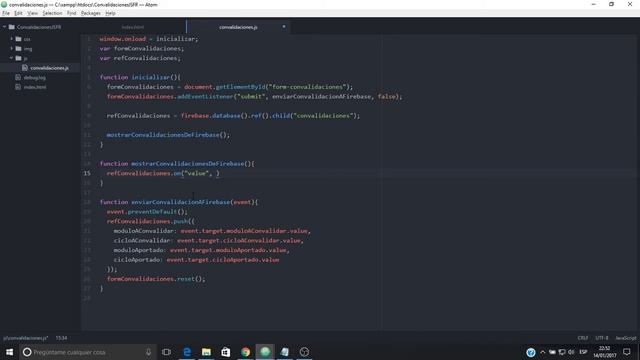640x360 pixels.
Task: Click line number 15 in gutter
Action: (x=87, y=173)
